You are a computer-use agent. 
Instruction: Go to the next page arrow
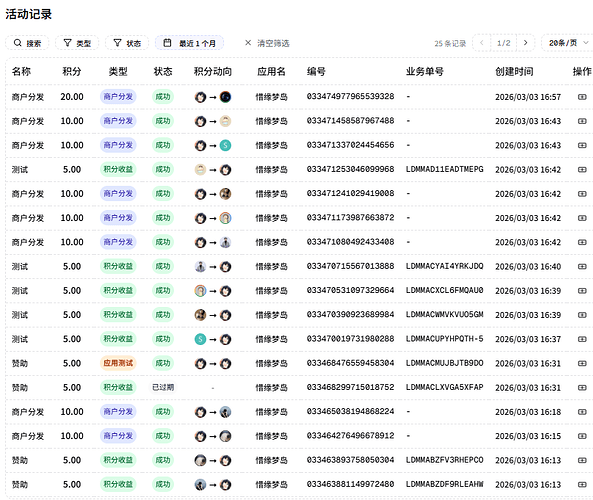click(x=525, y=43)
